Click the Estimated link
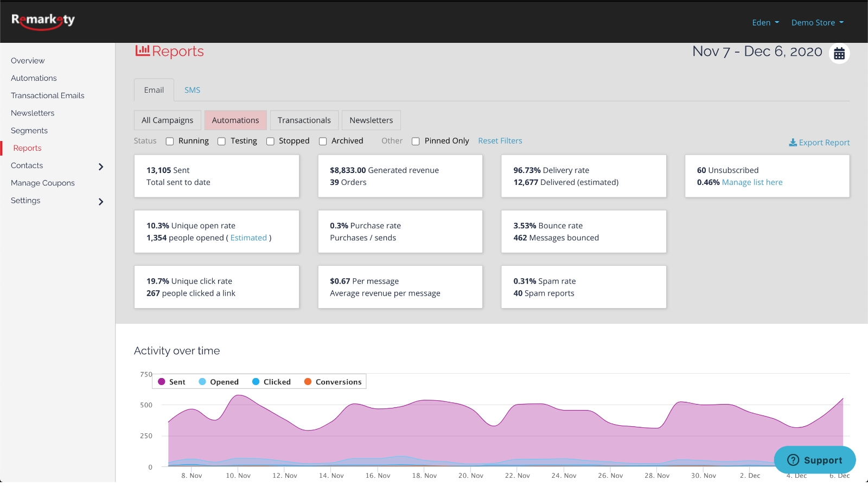This screenshot has width=868, height=493. pos(248,238)
